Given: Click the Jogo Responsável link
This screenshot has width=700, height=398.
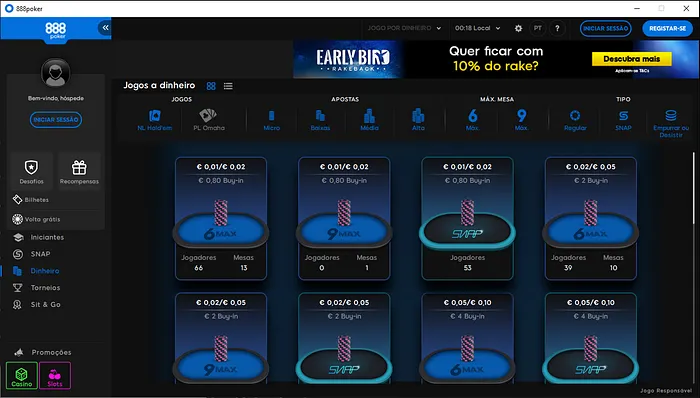Looking at the screenshot, I should (666, 391).
